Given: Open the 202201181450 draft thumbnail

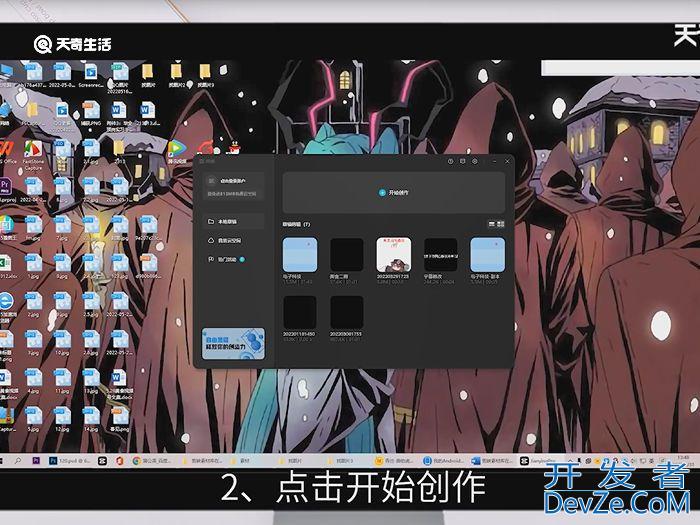Looking at the screenshot, I should click(300, 312).
